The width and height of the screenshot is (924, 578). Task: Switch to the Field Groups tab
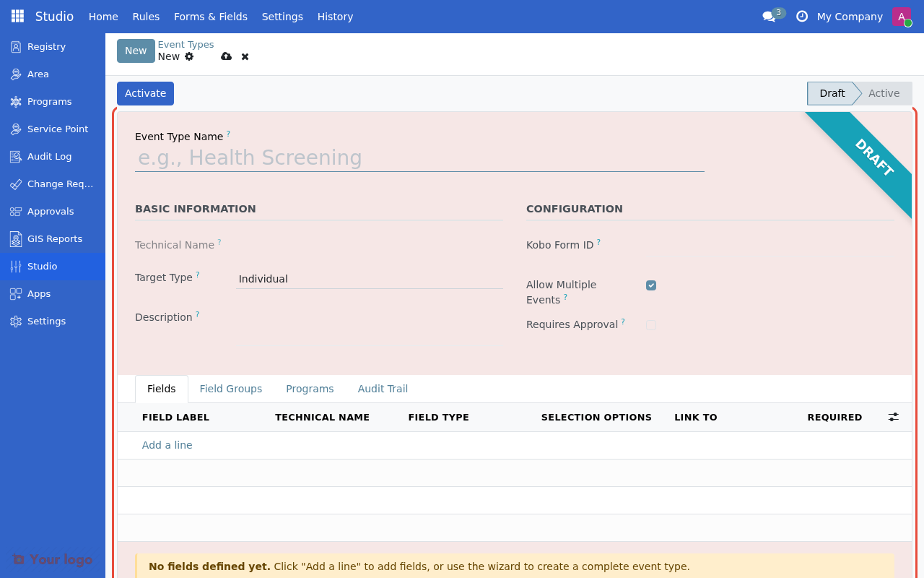(231, 389)
